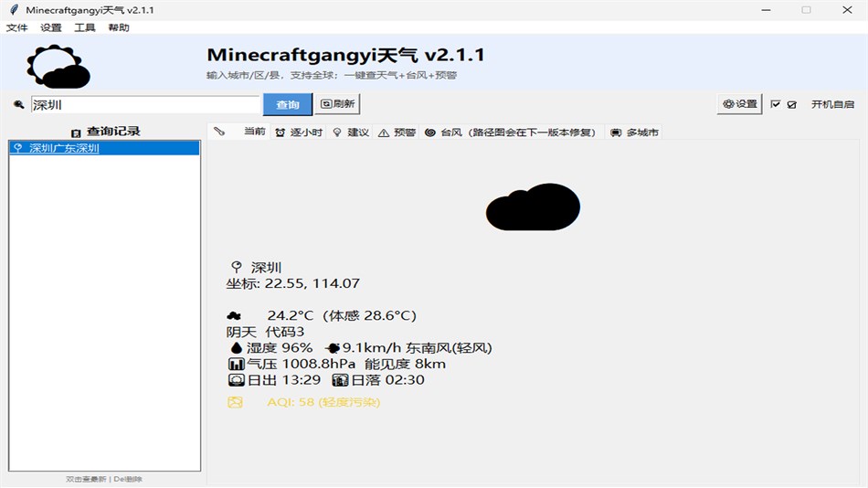Click the bar chart pressure icon
This screenshot has height=488, width=868.
[237, 364]
